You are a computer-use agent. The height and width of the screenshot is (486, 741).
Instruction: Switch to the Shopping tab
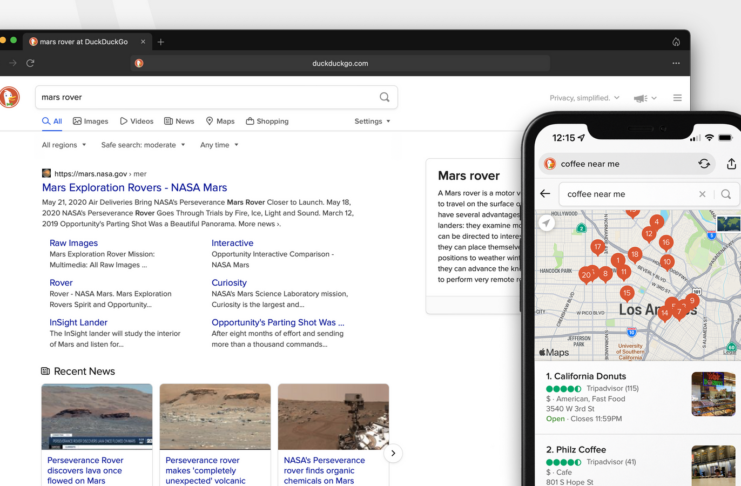click(x=267, y=121)
